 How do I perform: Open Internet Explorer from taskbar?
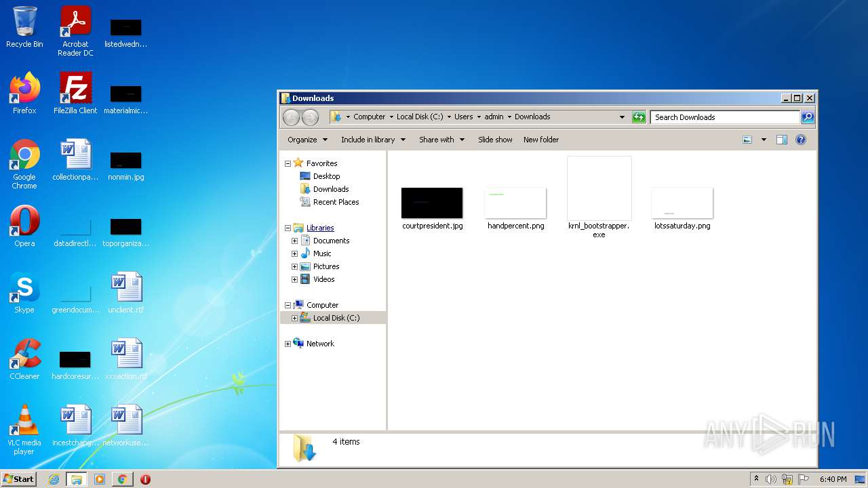tap(54, 479)
